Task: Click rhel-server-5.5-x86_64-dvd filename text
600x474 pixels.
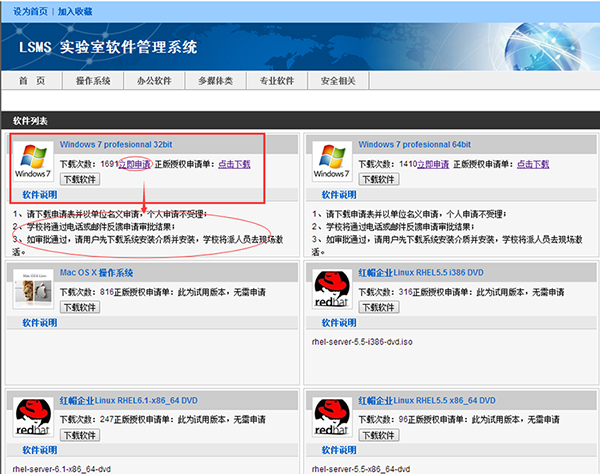Action: click(361, 469)
